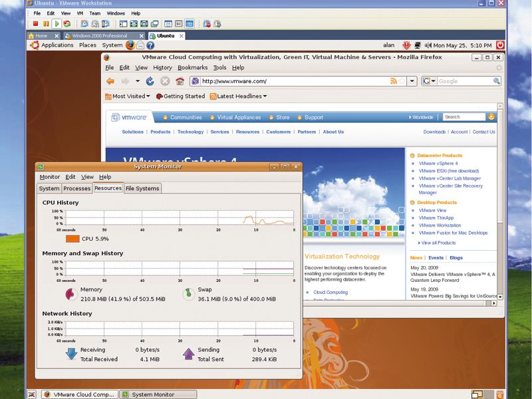Click the revert to snapshot icon

coord(95,24)
